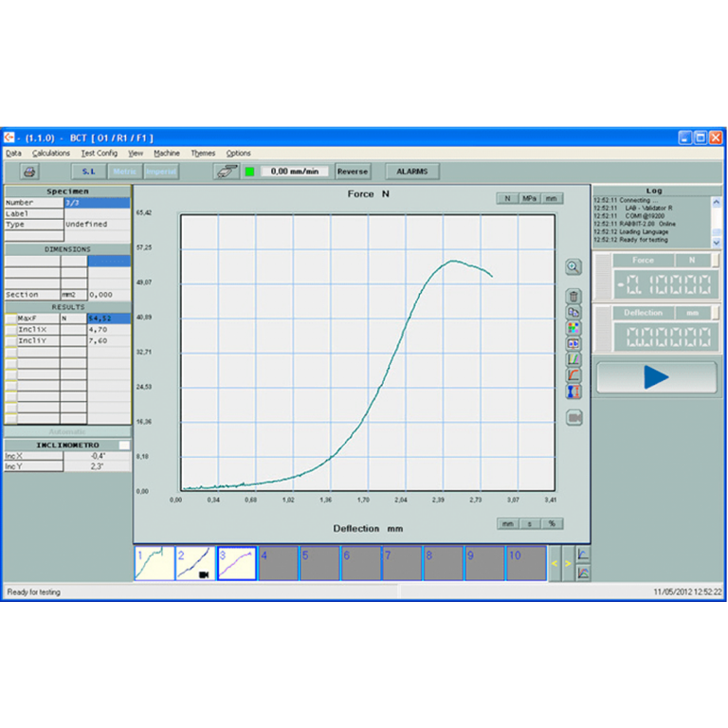Open the Calculations menu

(x=51, y=153)
